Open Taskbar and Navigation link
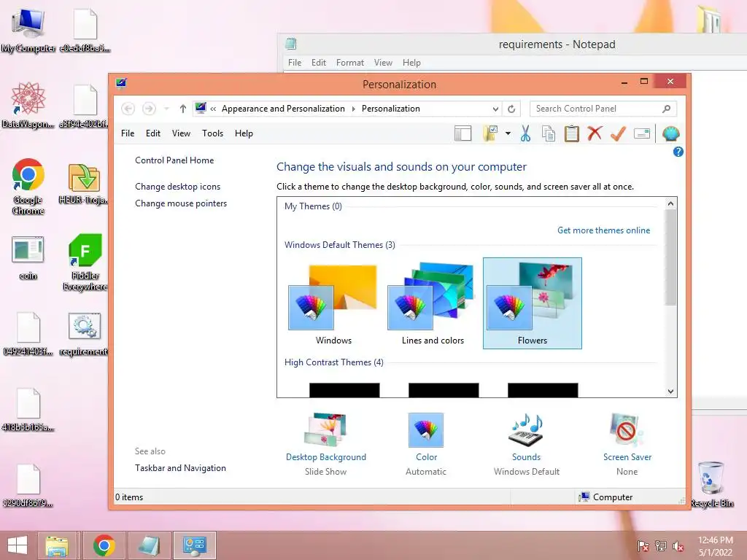The height and width of the screenshot is (560, 747). tap(180, 468)
